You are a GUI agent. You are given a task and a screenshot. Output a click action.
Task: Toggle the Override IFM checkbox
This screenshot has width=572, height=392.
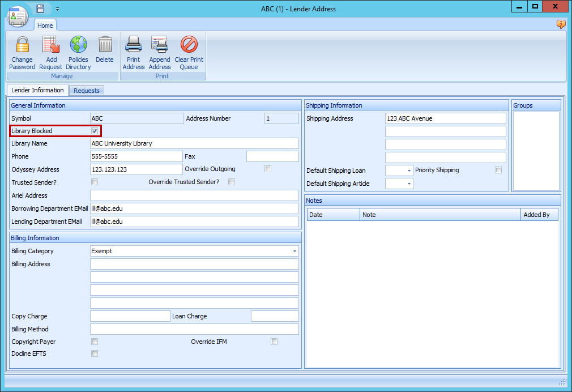tap(274, 342)
